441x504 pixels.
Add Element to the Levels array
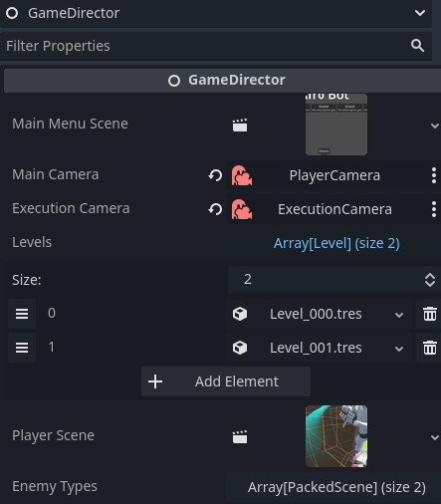pos(226,381)
